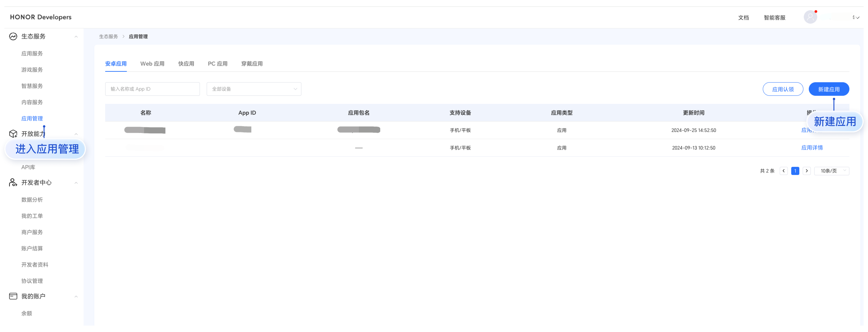Go to next page arrow in pagination
868x332 pixels.
point(806,171)
